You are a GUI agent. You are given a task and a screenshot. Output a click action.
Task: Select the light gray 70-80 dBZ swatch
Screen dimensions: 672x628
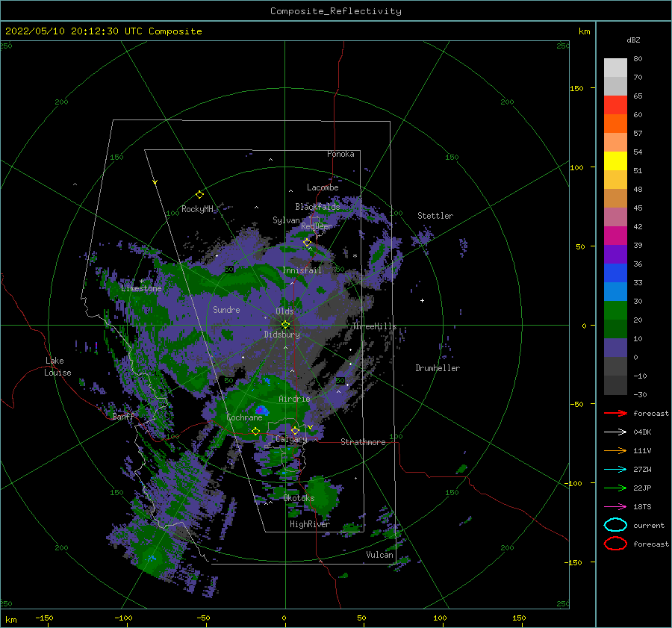pos(615,68)
